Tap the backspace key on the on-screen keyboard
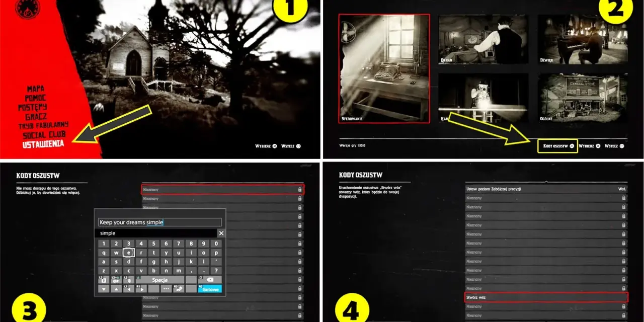Viewport: 644px width, 322px height. [210, 280]
